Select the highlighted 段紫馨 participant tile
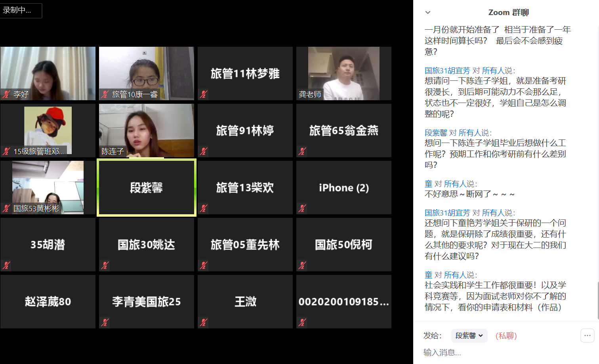The height and width of the screenshot is (364, 599). (147, 187)
